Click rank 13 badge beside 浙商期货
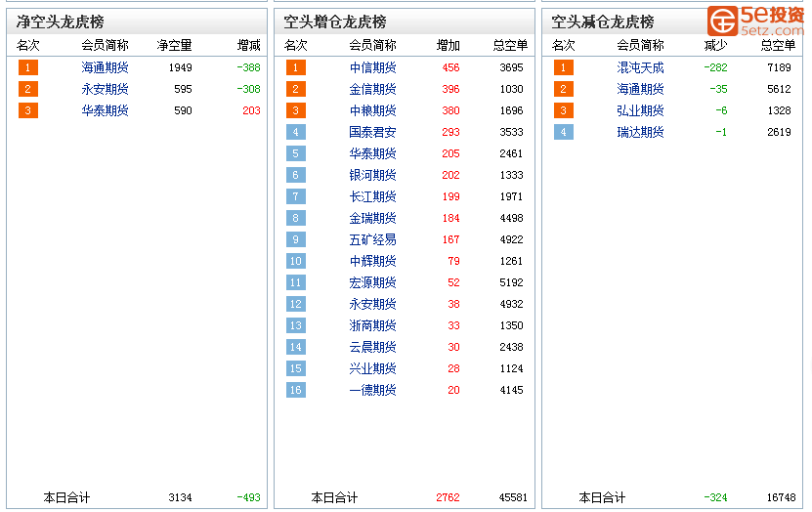 coord(296,325)
